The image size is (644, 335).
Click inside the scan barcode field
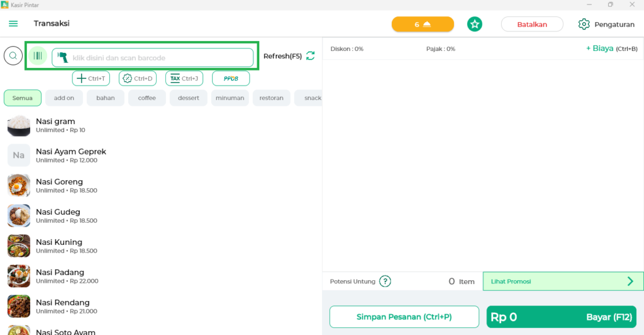tap(160, 58)
